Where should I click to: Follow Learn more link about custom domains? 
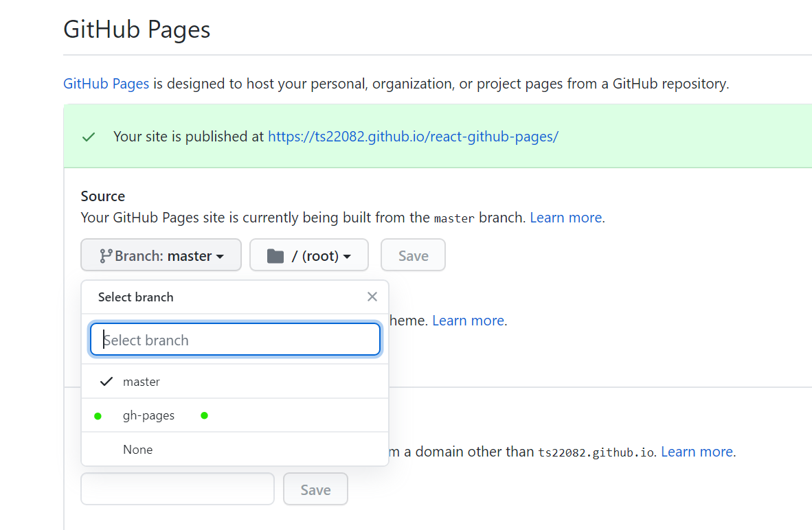coord(697,452)
